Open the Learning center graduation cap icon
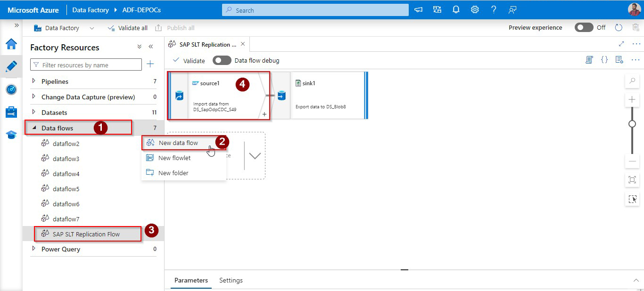This screenshot has width=644, height=291. coord(11,135)
